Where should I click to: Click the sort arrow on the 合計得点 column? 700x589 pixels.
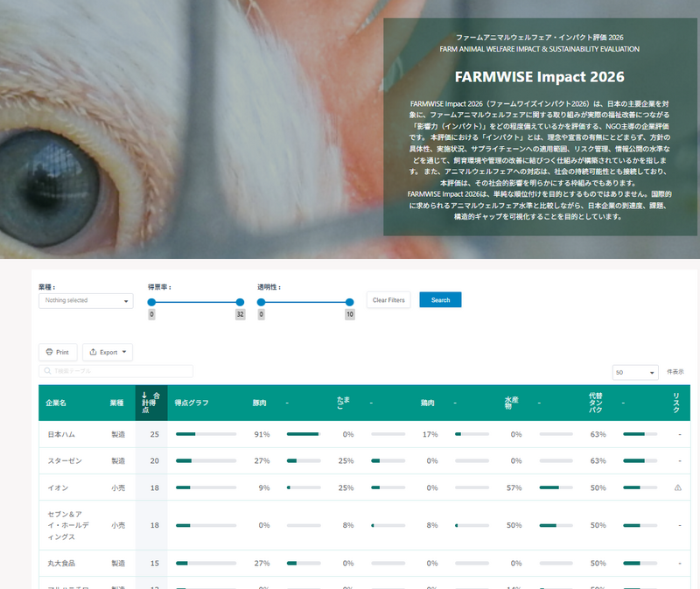(144, 396)
